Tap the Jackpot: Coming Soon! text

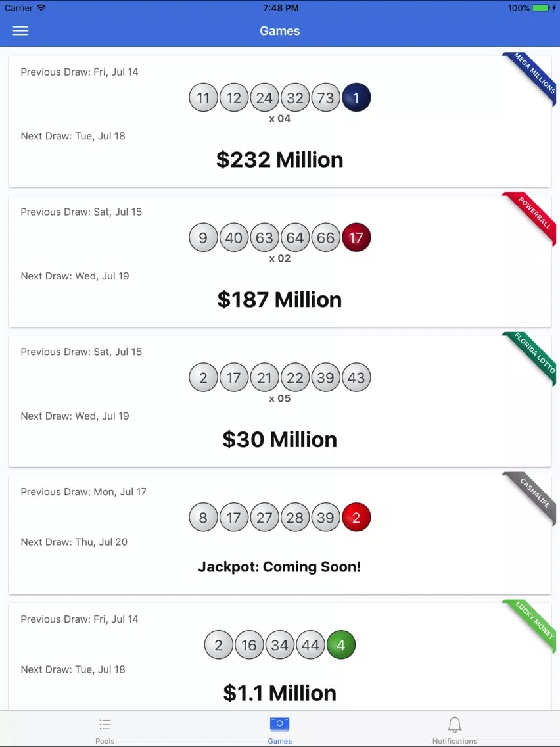[x=279, y=566]
